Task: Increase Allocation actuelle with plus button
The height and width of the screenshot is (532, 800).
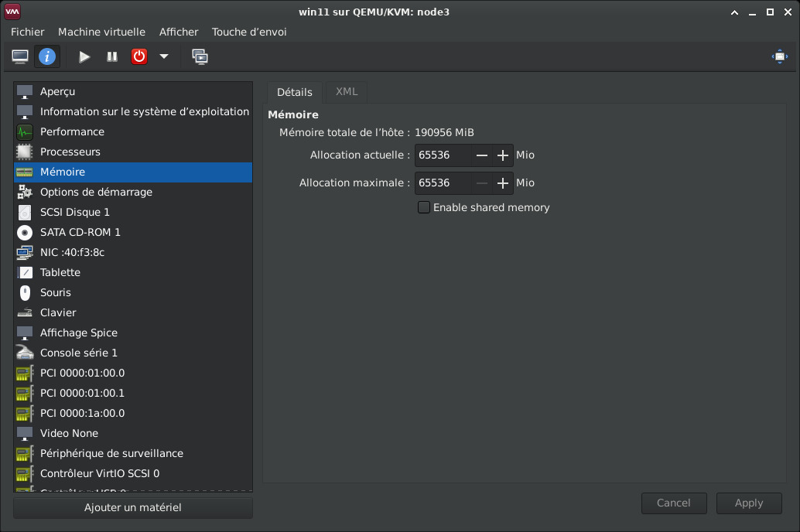Action: coord(503,155)
